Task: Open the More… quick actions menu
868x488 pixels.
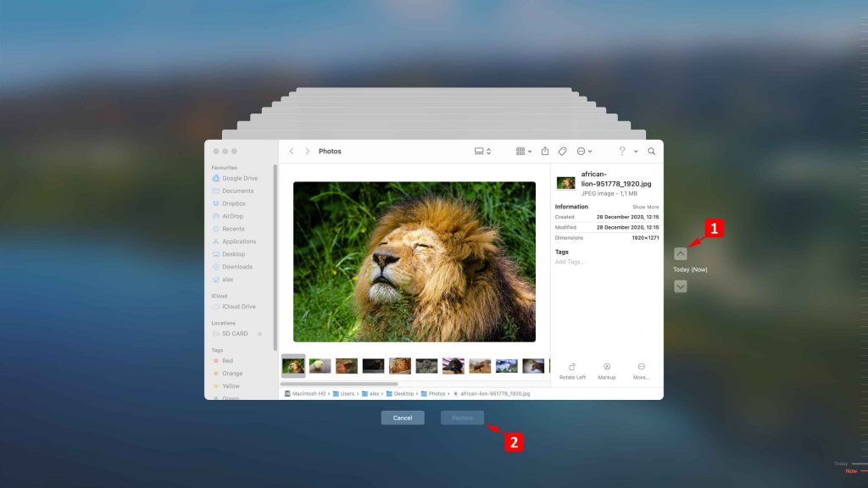Action: tap(641, 371)
